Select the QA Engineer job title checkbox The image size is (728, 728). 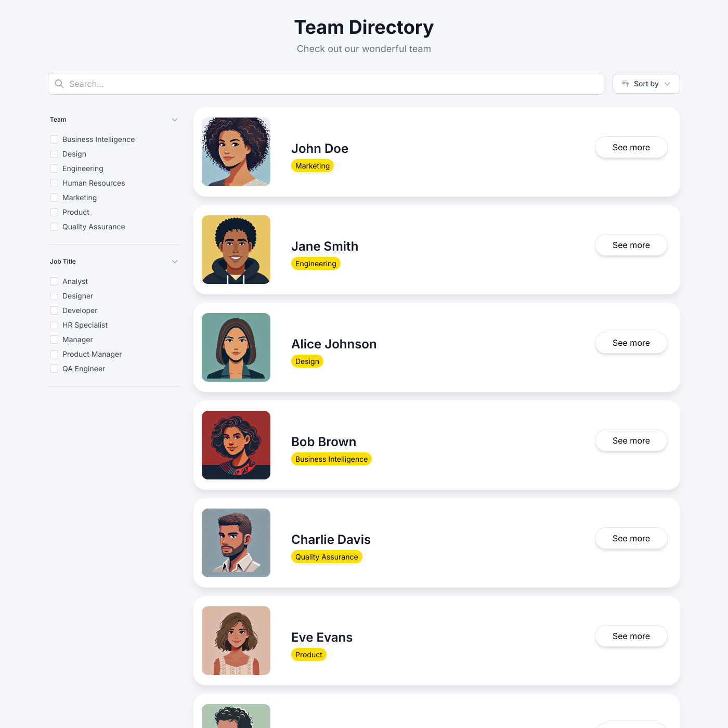(x=54, y=368)
